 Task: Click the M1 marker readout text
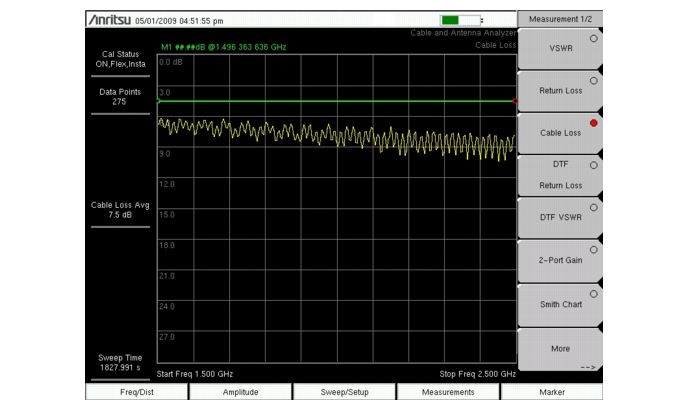[224, 47]
